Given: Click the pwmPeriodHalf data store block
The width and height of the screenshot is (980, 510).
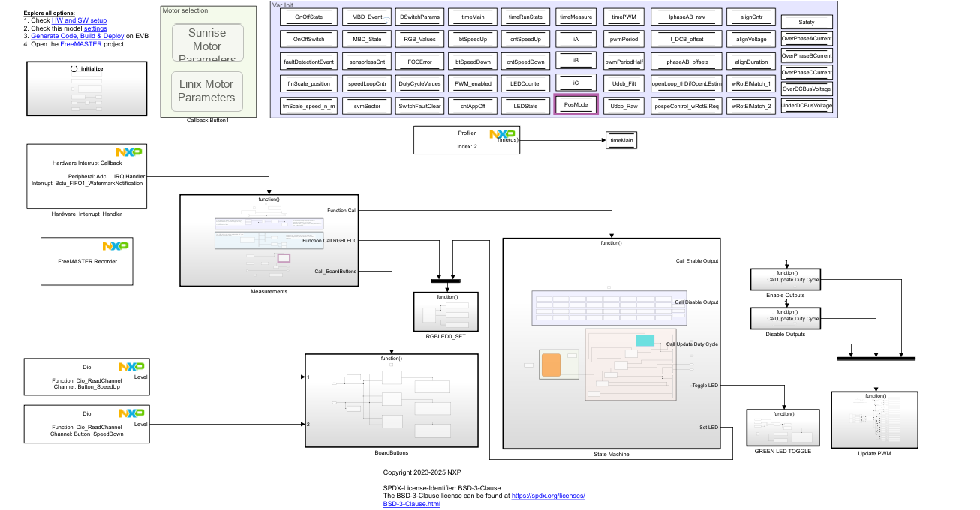Looking at the screenshot, I should 623,61.
